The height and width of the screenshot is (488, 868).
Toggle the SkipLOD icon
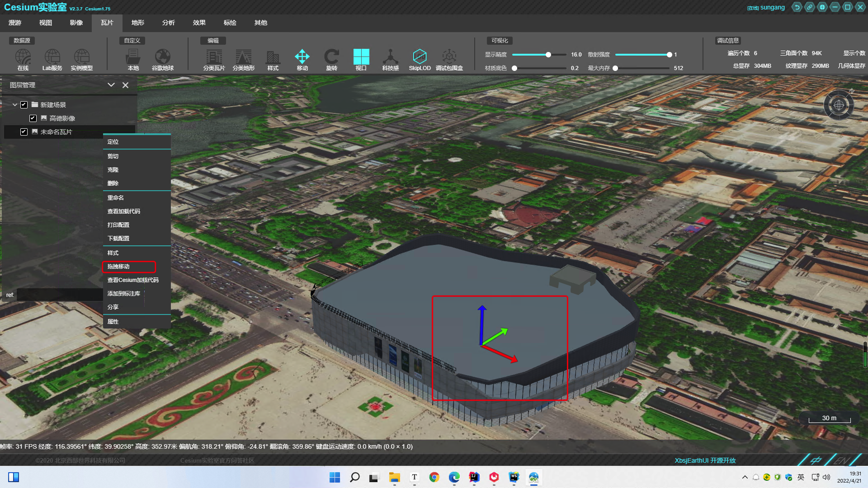(420, 57)
